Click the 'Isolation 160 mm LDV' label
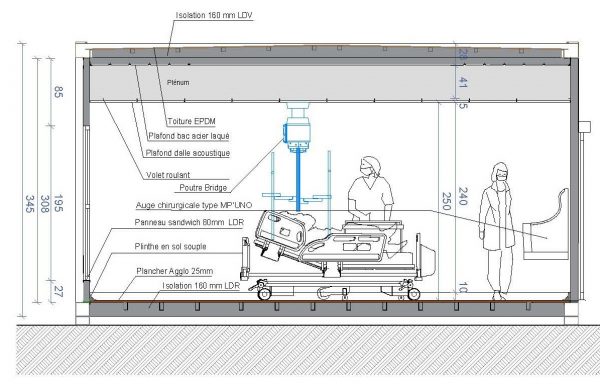 click(x=214, y=15)
